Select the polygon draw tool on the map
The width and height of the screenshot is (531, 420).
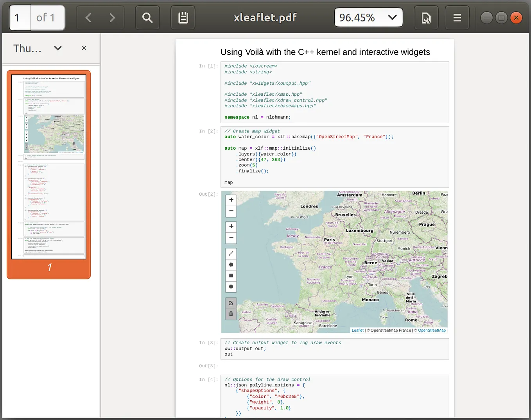[x=231, y=265]
